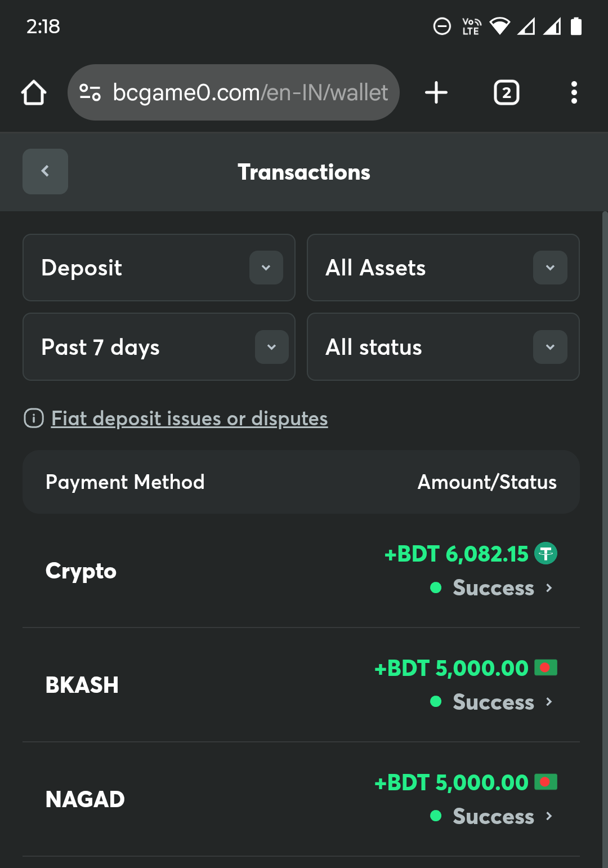608x868 pixels.
Task: Open the browser three-dot menu
Action: [x=574, y=92]
